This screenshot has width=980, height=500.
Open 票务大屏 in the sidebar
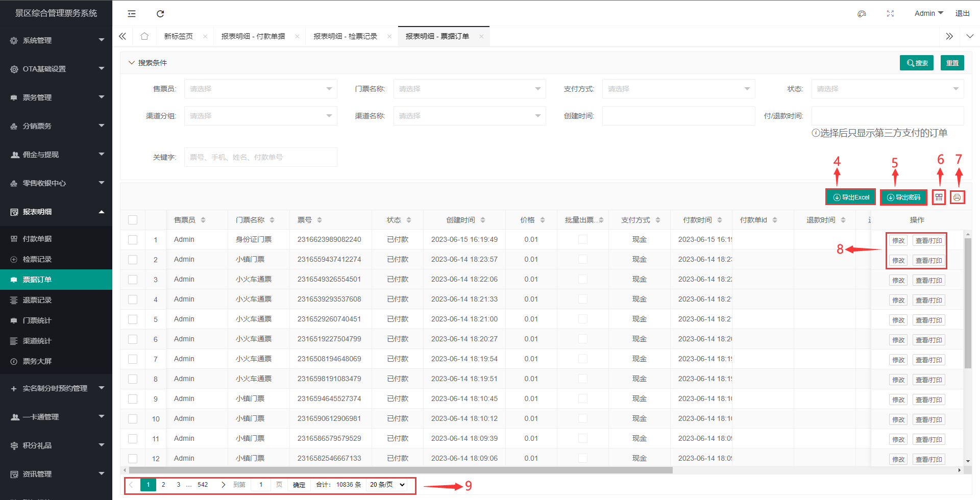pyautogui.click(x=56, y=361)
